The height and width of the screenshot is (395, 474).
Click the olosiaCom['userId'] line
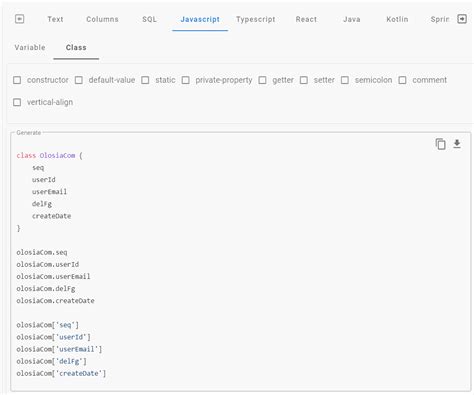[x=53, y=337]
